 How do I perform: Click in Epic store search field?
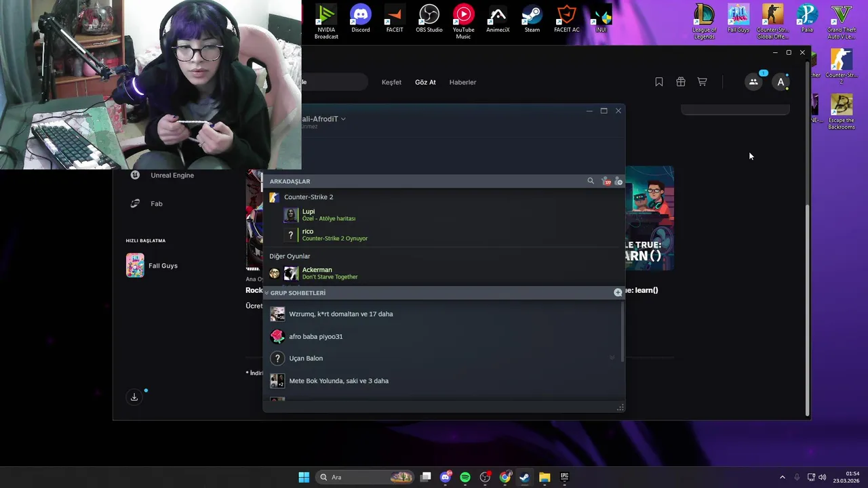[x=335, y=82]
